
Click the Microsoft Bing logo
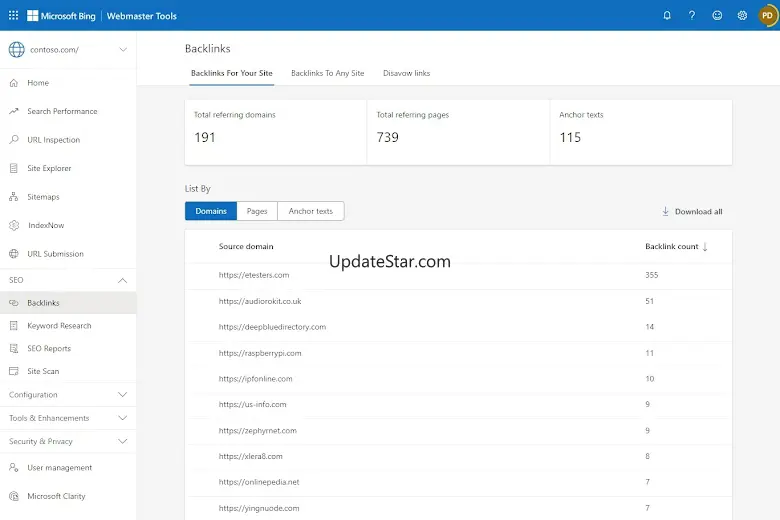coord(61,15)
